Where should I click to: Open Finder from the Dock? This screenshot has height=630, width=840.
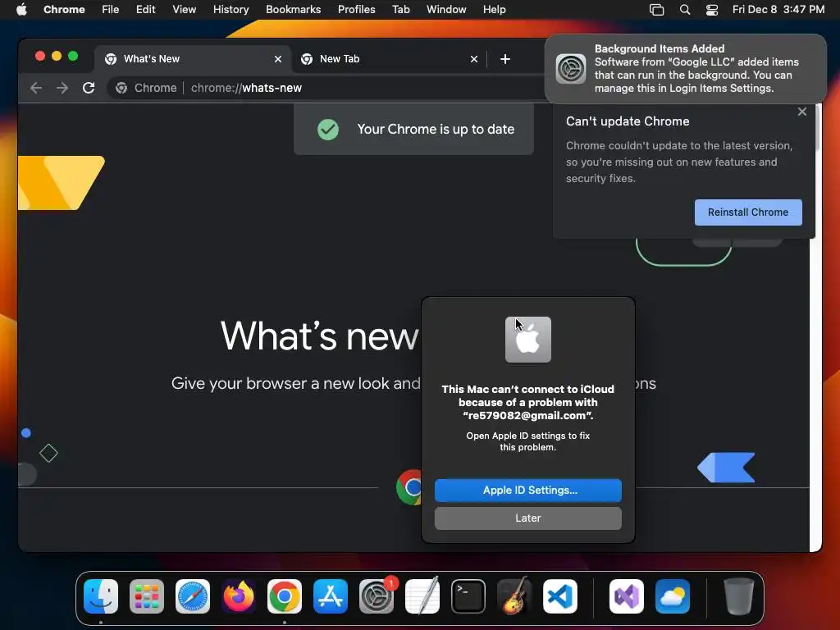tap(101, 596)
